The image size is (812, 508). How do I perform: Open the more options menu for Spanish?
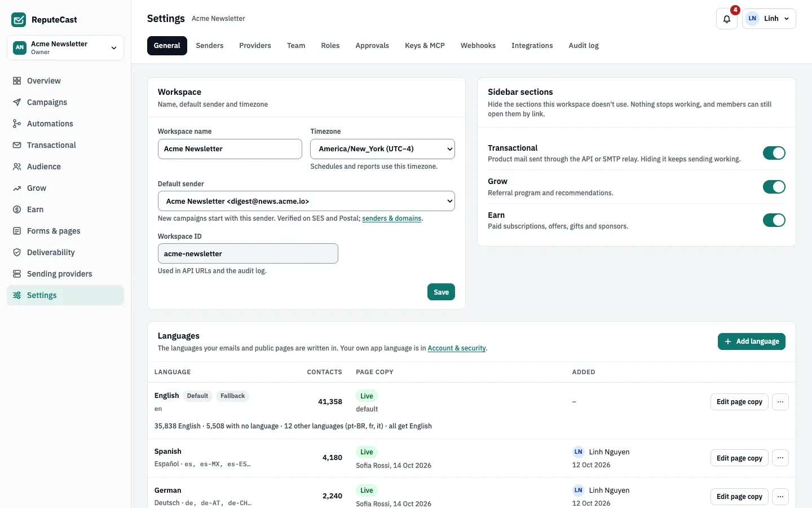[780, 458]
